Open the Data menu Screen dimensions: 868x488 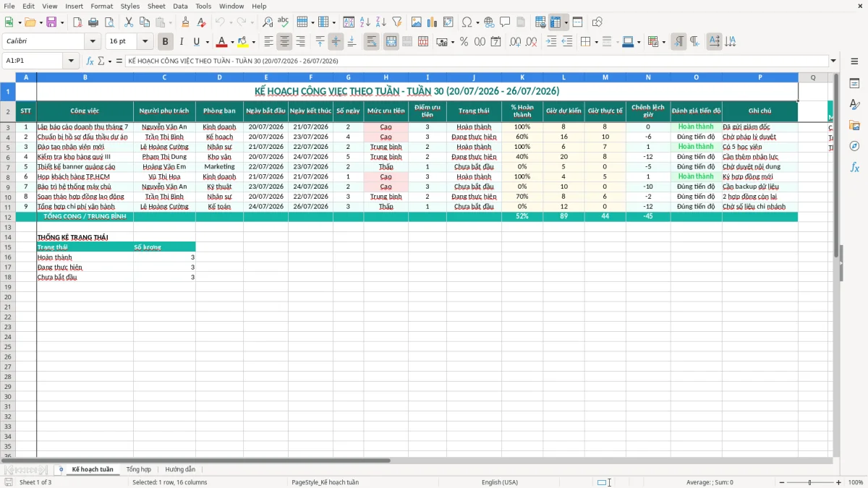point(180,6)
